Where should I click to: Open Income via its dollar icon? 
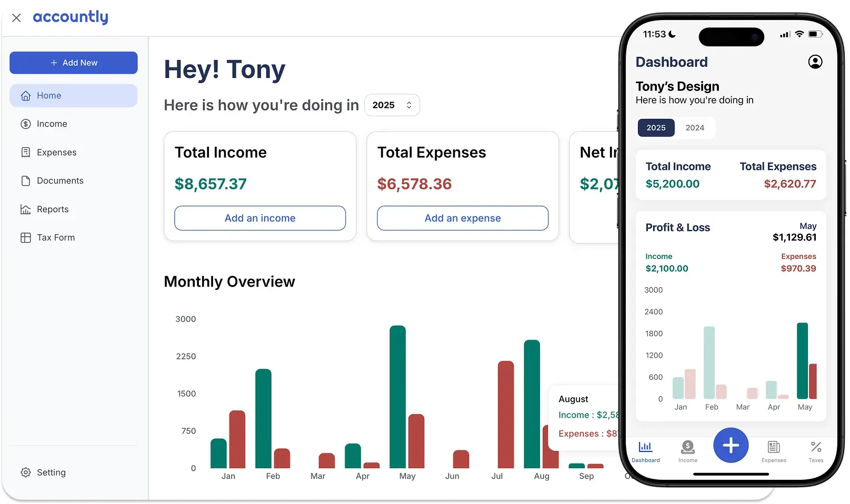(25, 124)
